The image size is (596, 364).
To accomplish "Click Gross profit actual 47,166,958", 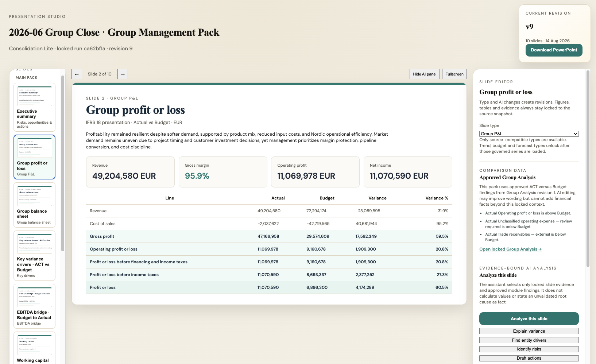I will [268, 236].
